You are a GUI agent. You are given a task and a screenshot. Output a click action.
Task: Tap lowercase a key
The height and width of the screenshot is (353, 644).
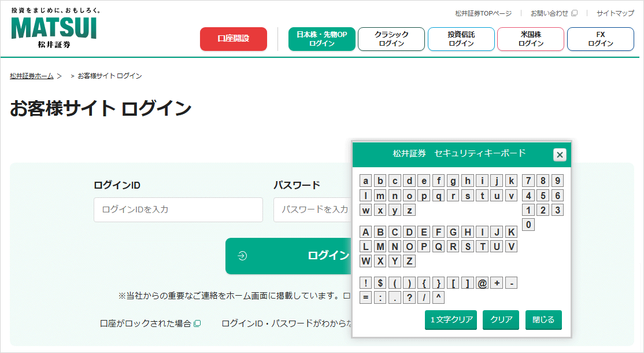(x=365, y=181)
